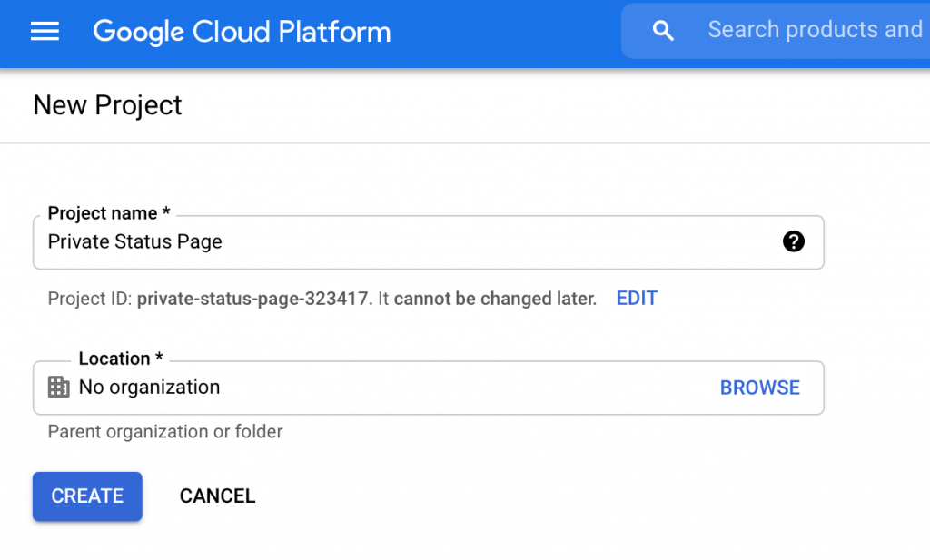Click the Project name label
The image size is (930, 560).
point(109,212)
